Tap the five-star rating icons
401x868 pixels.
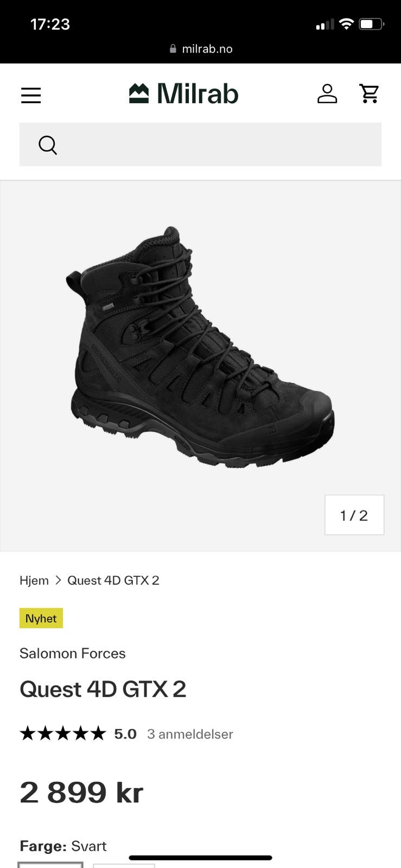pos(62,734)
